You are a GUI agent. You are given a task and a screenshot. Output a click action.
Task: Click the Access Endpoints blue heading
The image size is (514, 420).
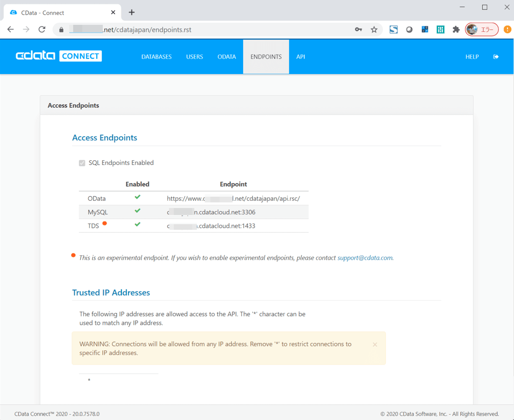click(105, 138)
